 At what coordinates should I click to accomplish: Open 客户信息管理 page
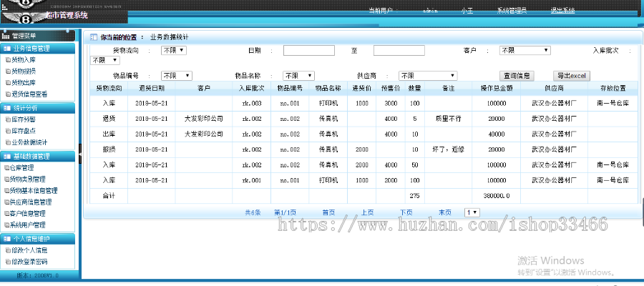click(27, 214)
